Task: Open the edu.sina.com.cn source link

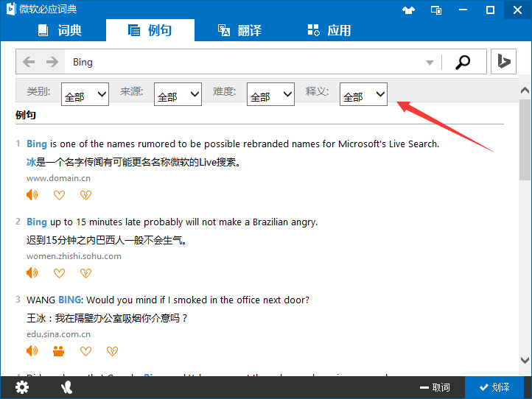Action: 58,334
